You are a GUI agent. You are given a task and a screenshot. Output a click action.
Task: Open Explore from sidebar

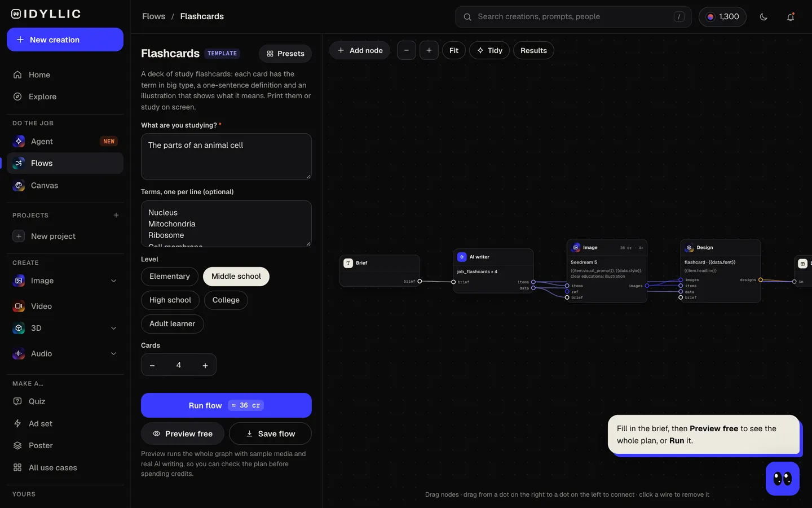click(x=65, y=97)
